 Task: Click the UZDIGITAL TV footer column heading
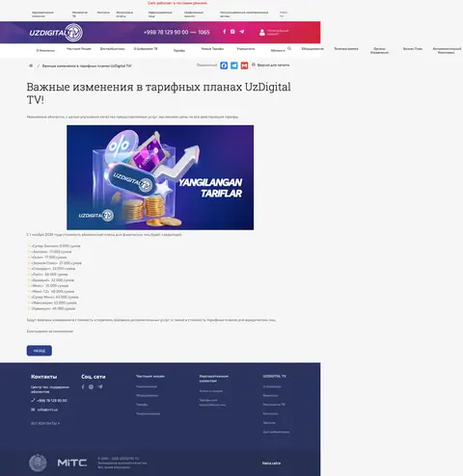tap(274, 376)
